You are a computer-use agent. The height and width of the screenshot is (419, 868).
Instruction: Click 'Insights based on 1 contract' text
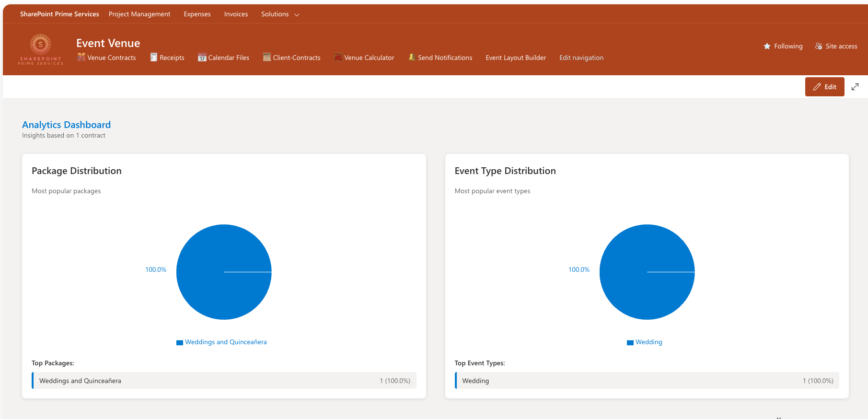64,136
